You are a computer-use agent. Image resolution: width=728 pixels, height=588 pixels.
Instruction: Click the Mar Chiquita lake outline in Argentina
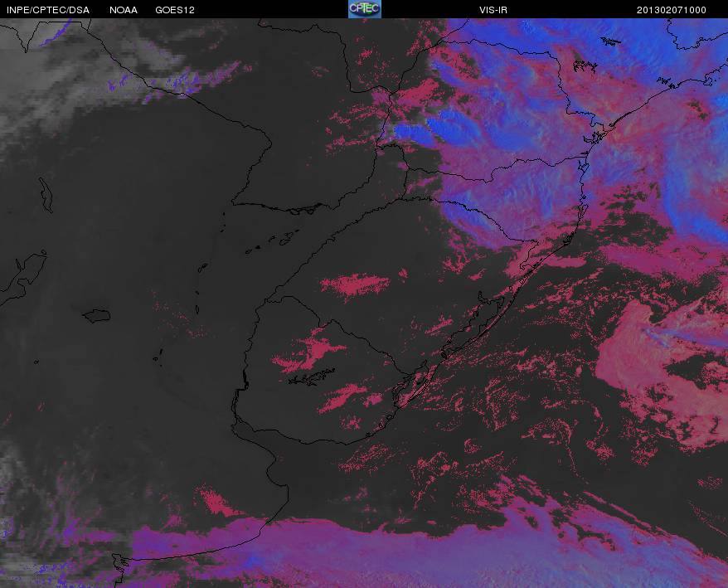pos(97,316)
